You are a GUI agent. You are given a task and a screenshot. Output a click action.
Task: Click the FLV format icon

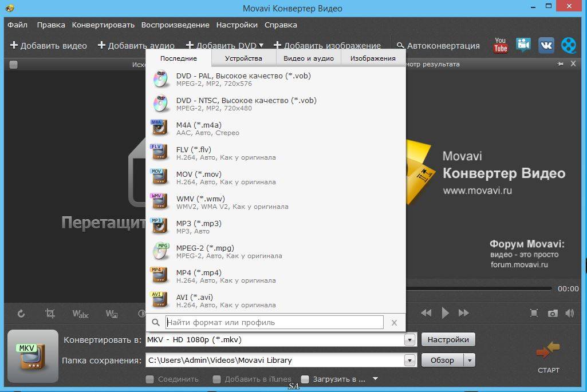tap(159, 152)
